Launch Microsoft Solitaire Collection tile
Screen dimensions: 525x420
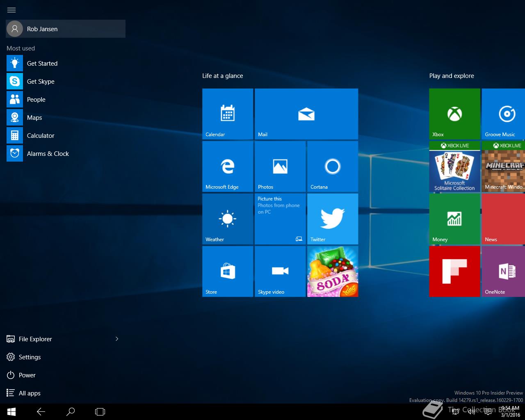(454, 167)
